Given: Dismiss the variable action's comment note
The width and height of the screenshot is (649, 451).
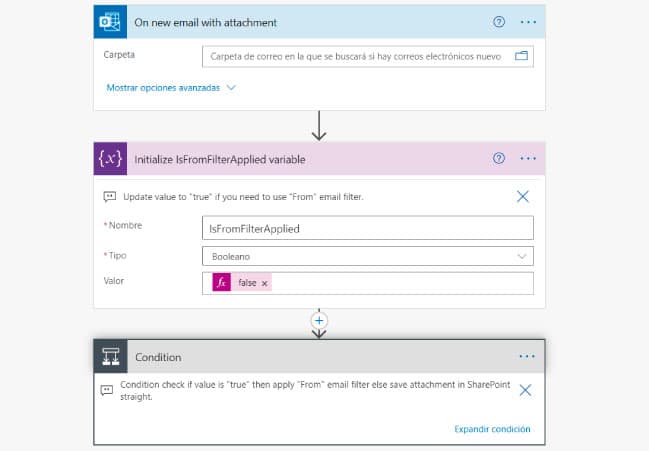Looking at the screenshot, I should [x=523, y=197].
